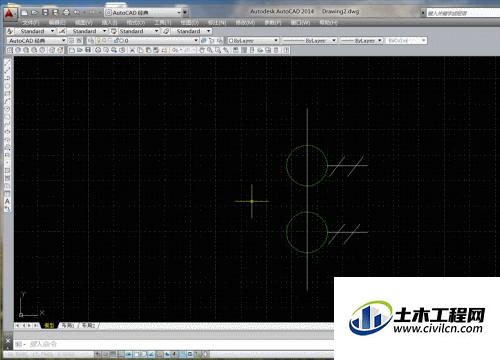Click the Dimension Style icon
The image size is (500, 360).
[62, 31]
